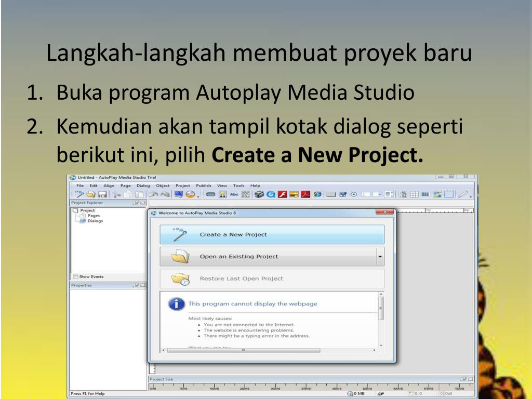Insert a SlideShow object from the toolbar
The width and height of the screenshot is (532, 399).
(294, 194)
